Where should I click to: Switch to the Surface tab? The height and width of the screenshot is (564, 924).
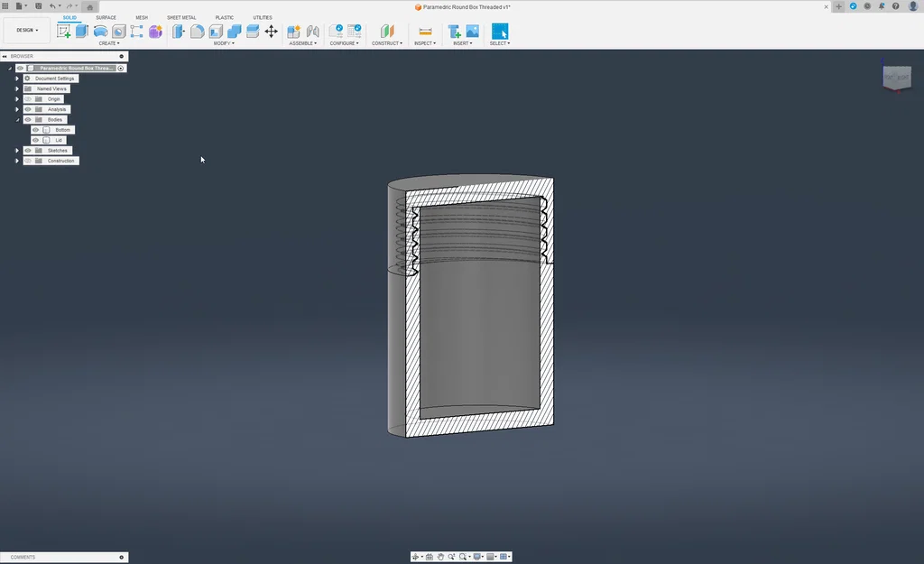point(106,16)
